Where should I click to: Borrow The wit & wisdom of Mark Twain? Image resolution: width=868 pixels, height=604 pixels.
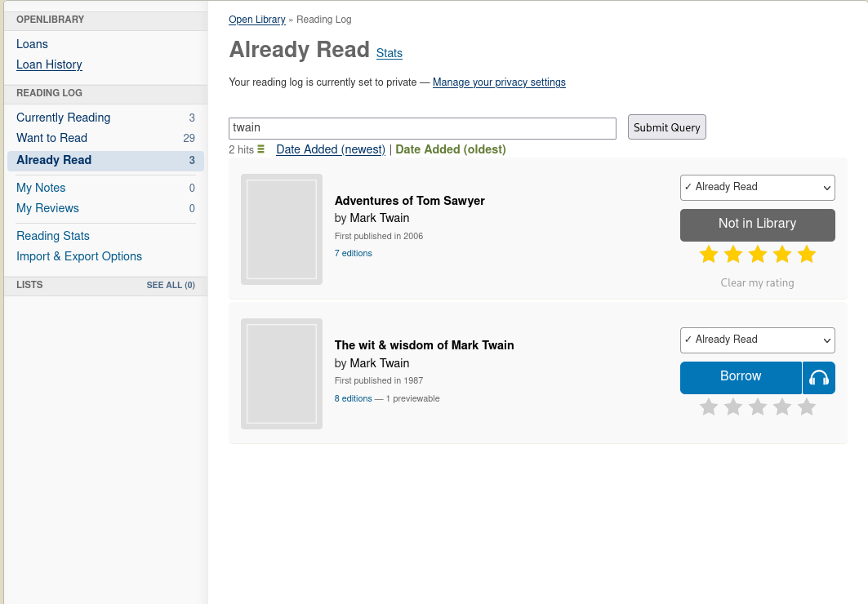tap(741, 378)
